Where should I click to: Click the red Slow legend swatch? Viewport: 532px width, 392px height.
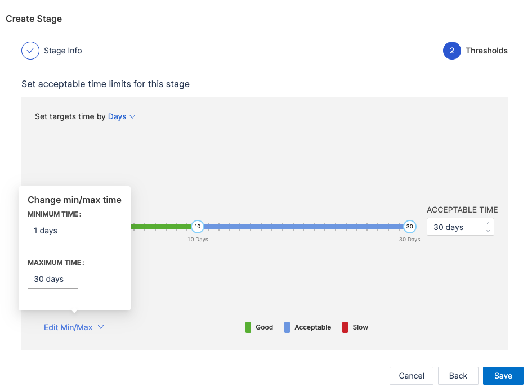pos(345,327)
